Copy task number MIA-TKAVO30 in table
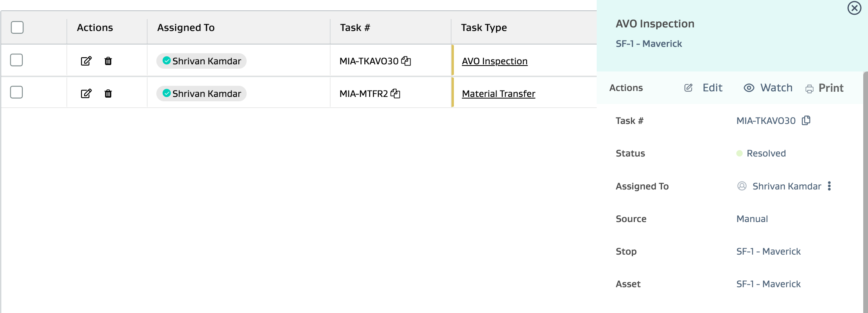Image resolution: width=868 pixels, height=313 pixels. click(406, 61)
